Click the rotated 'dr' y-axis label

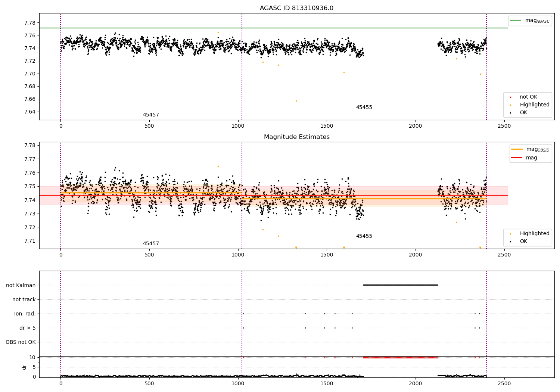[24, 367]
